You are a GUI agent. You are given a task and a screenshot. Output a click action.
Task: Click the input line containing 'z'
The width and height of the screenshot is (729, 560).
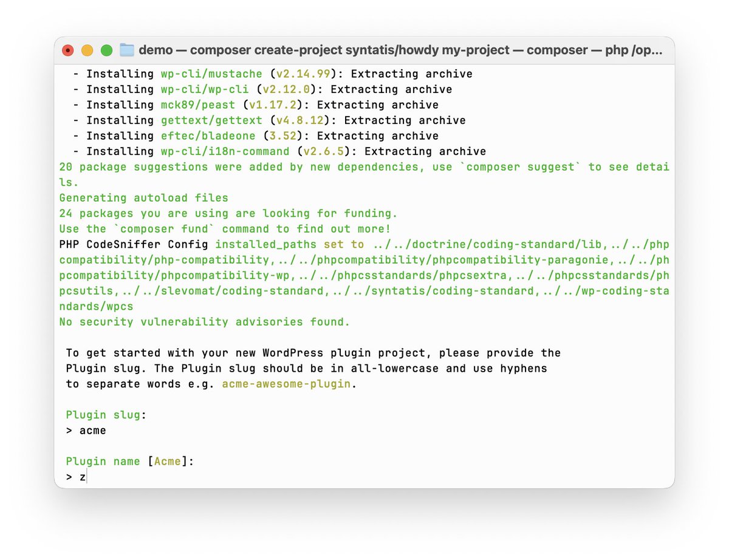77,477
